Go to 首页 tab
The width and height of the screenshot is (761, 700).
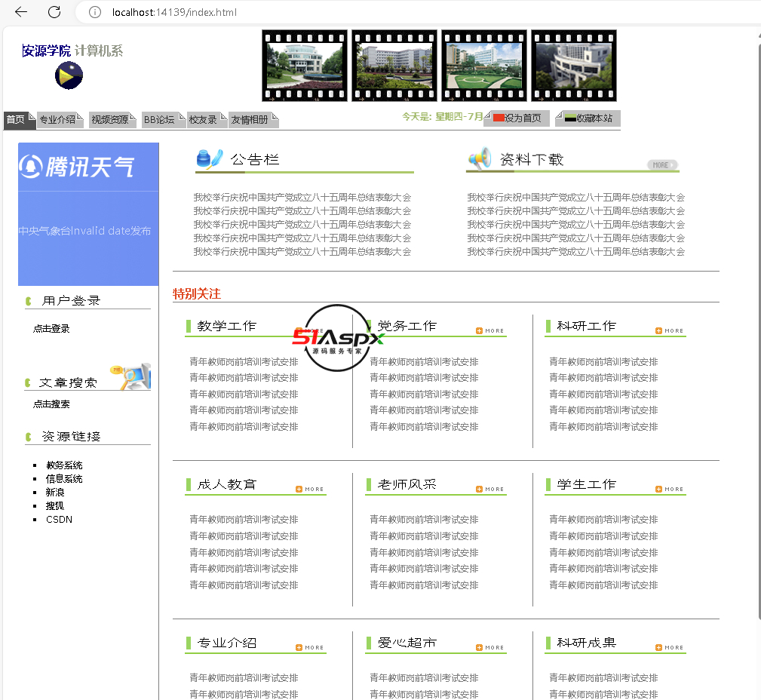tap(20, 120)
